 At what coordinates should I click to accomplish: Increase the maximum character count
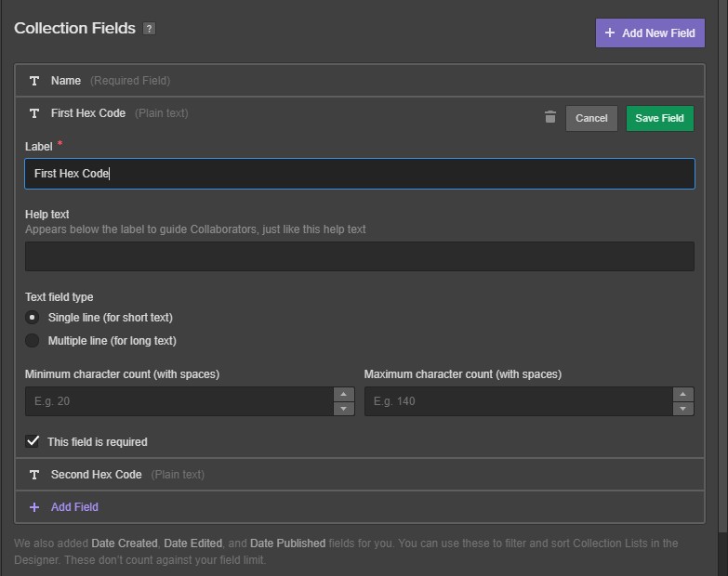click(x=683, y=394)
